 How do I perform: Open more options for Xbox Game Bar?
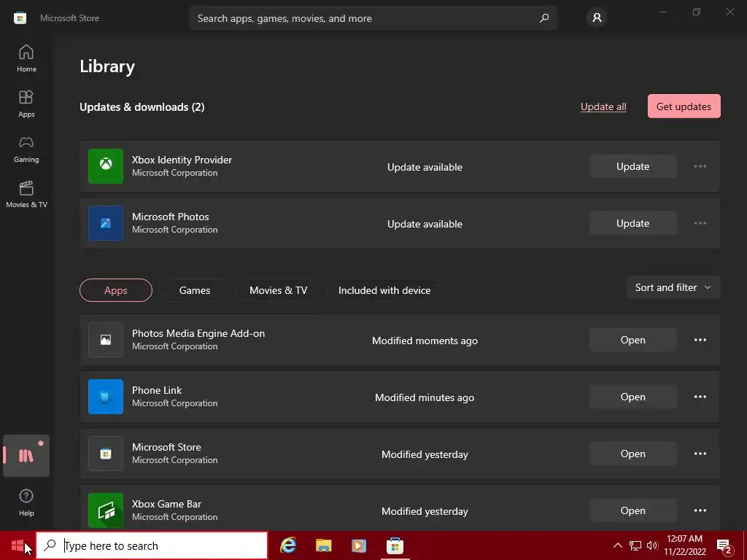(700, 510)
